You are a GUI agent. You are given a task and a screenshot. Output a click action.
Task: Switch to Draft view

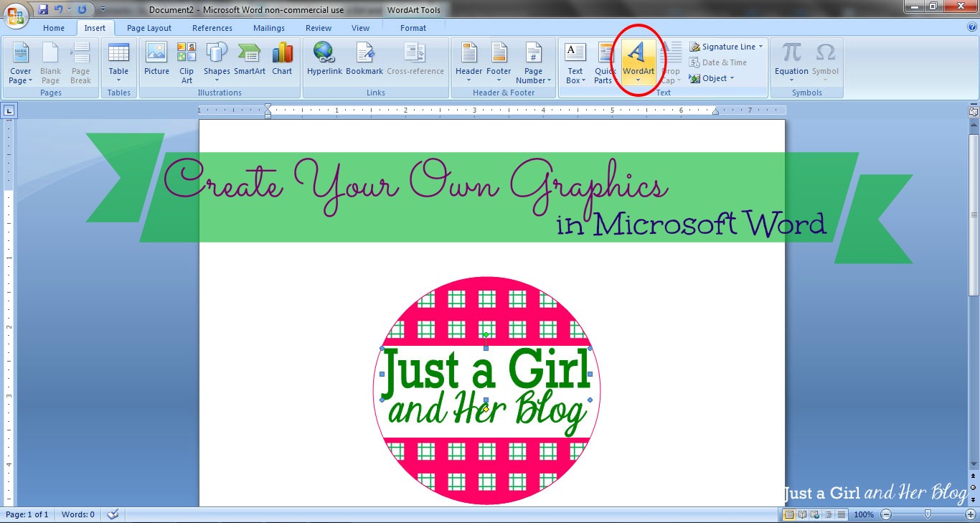point(842,514)
